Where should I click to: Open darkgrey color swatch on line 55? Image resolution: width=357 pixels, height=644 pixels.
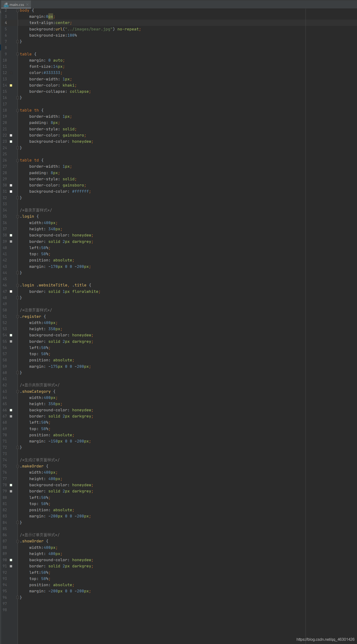(x=11, y=341)
